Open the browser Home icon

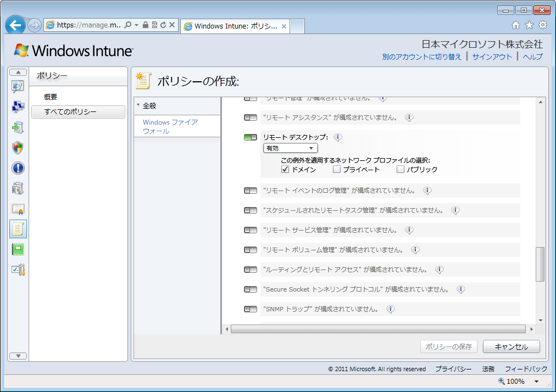tap(516, 25)
